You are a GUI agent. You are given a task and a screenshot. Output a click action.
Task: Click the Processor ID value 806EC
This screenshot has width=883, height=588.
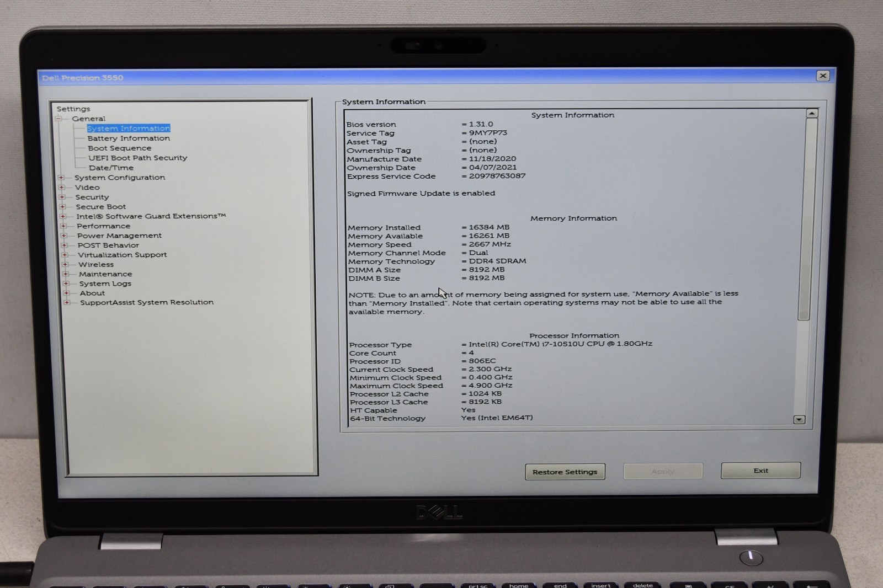pyautogui.click(x=482, y=361)
